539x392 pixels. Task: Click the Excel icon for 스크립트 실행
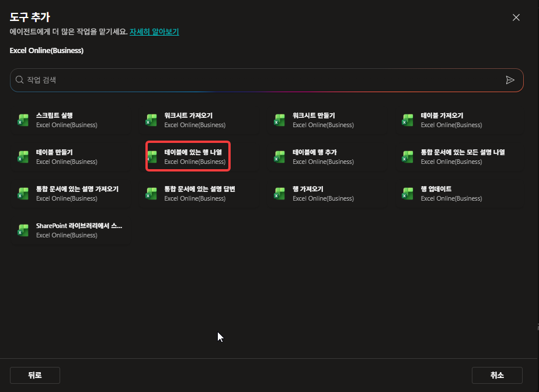point(23,120)
